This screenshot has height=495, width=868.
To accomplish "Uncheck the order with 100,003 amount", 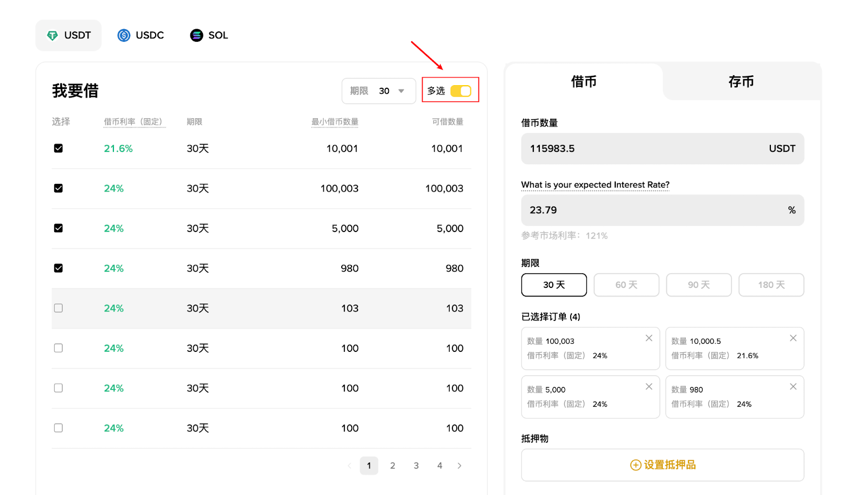I will [59, 189].
